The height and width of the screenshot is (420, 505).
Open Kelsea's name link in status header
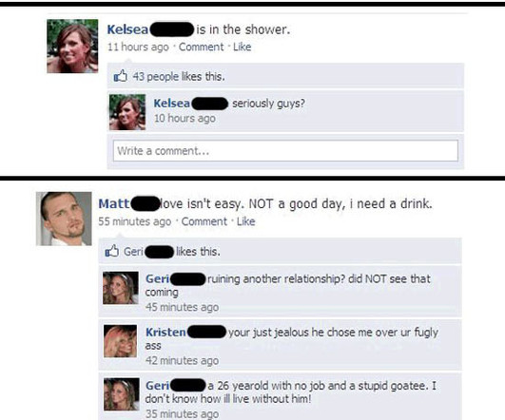click(x=127, y=29)
